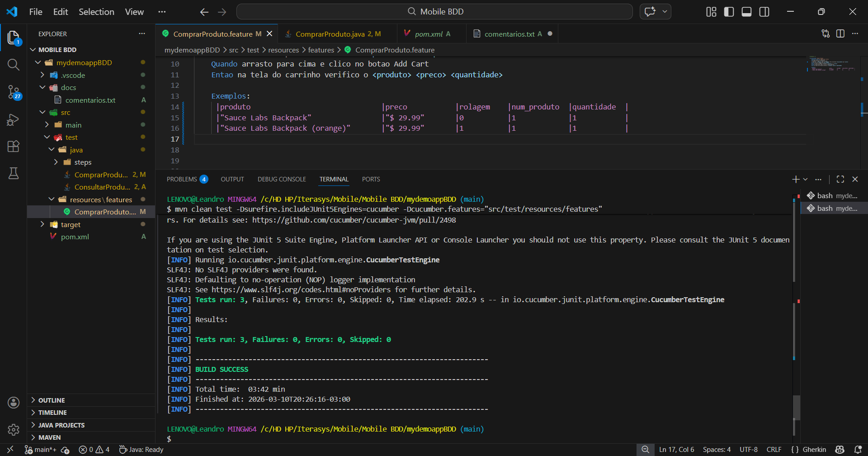Close the ComprarProduto.feature tab
The height and width of the screenshot is (456, 868).
pos(269,34)
